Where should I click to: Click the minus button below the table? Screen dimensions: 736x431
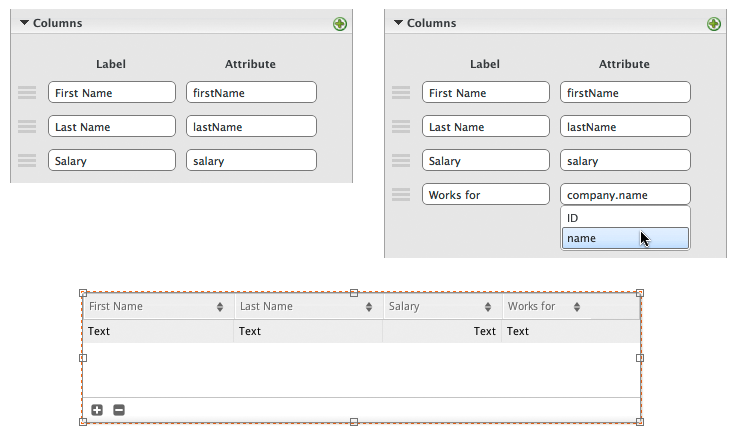[118, 410]
